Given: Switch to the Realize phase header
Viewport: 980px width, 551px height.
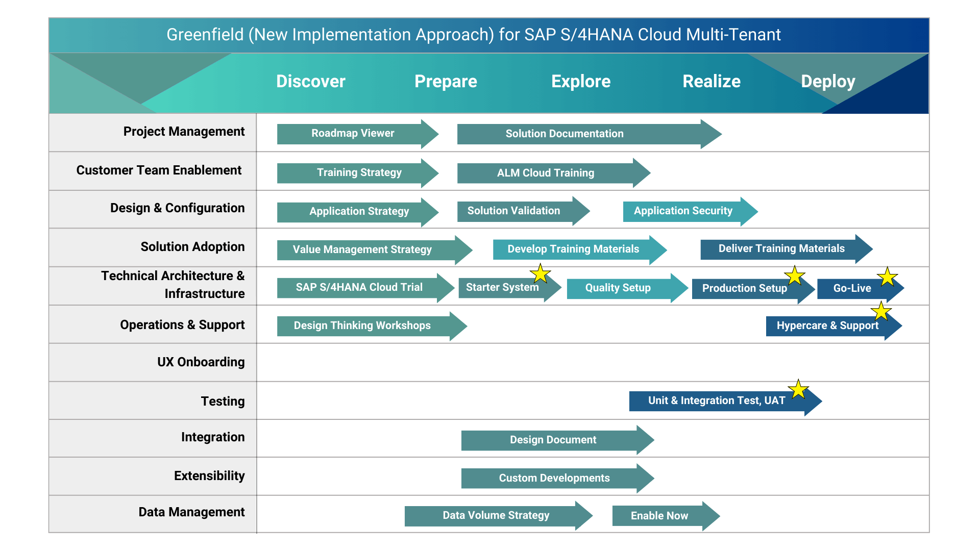Looking at the screenshot, I should point(712,82).
